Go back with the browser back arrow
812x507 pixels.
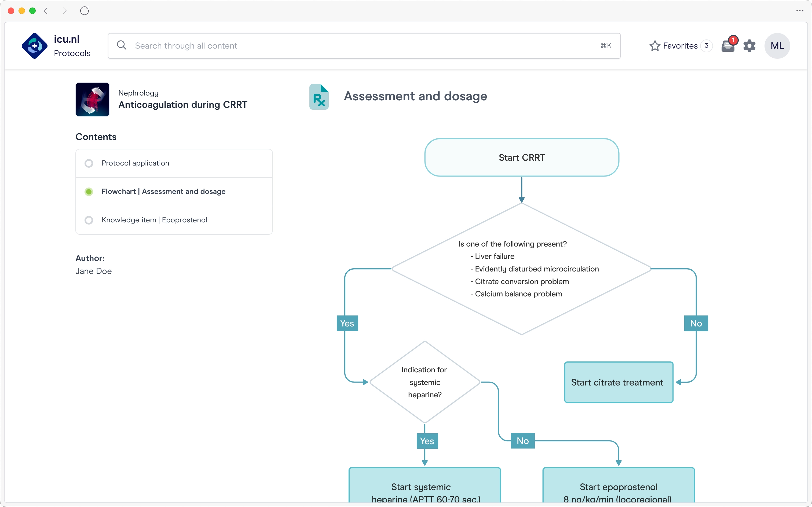(46, 11)
